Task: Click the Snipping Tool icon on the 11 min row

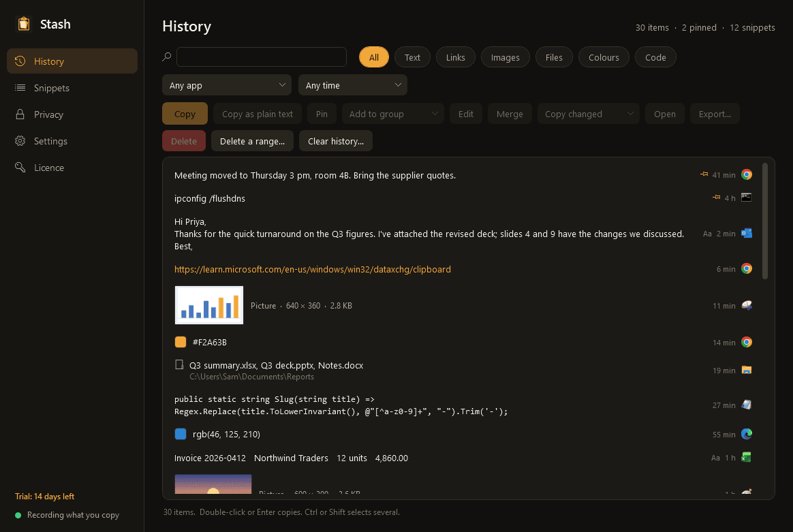Action: pyautogui.click(x=747, y=305)
